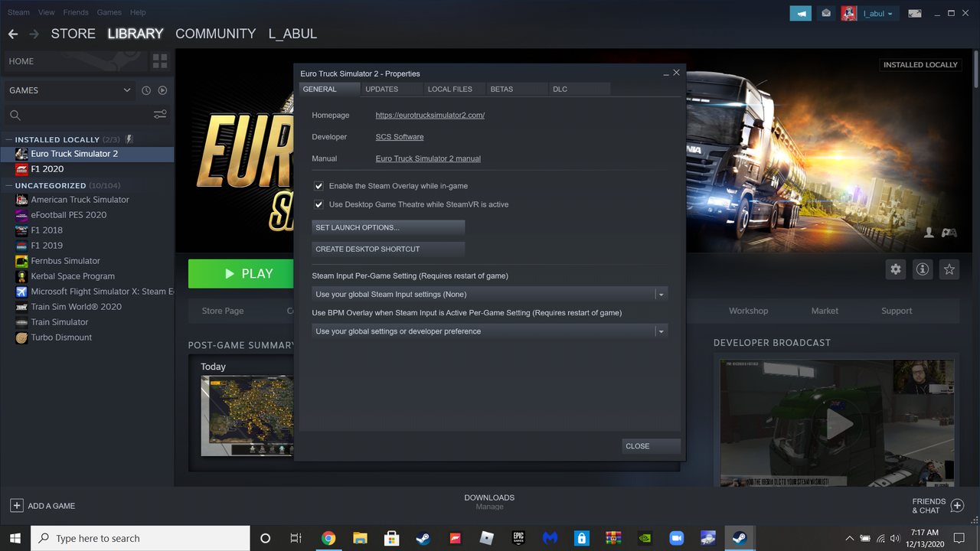Image resolution: width=980 pixels, height=551 pixels.
Task: Open the Support link
Action: click(897, 311)
